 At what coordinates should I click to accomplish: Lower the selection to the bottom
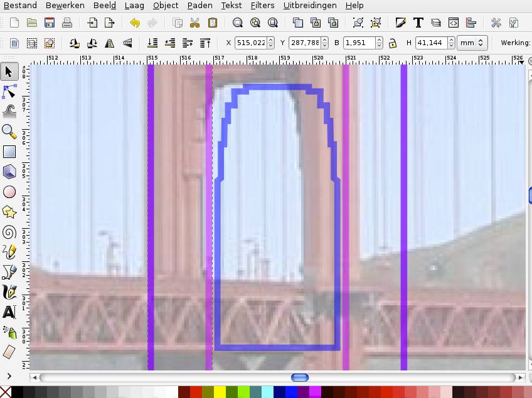[x=152, y=43]
